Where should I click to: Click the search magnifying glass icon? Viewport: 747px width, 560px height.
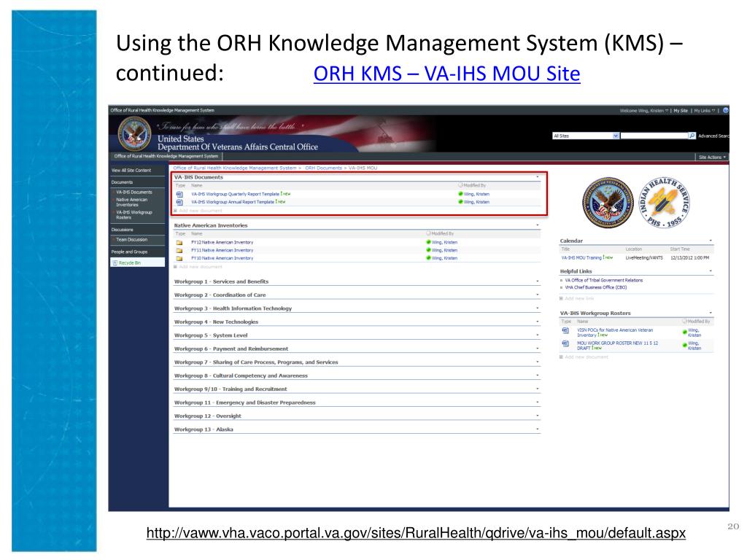coord(692,136)
